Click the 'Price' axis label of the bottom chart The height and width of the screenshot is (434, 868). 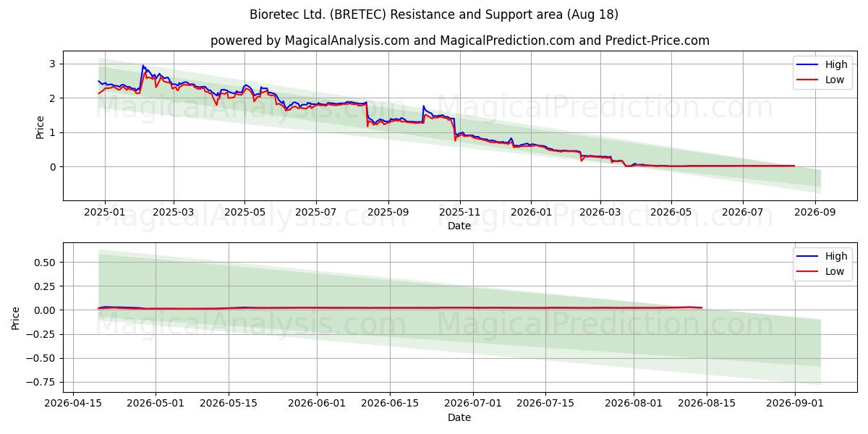click(x=17, y=317)
